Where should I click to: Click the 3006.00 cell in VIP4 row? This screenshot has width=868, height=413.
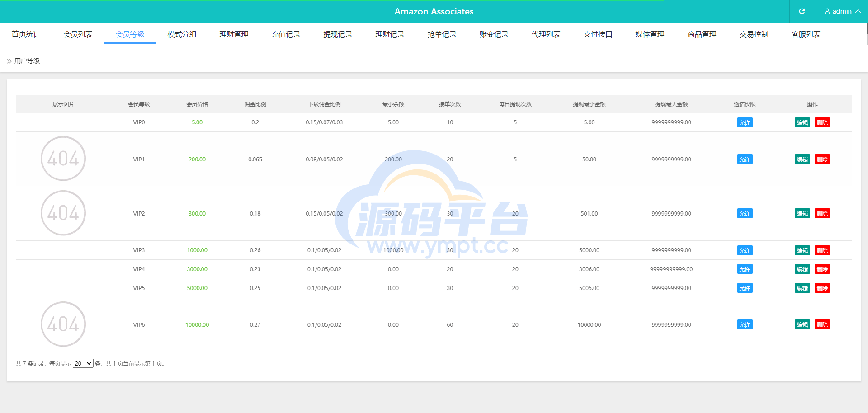point(589,269)
